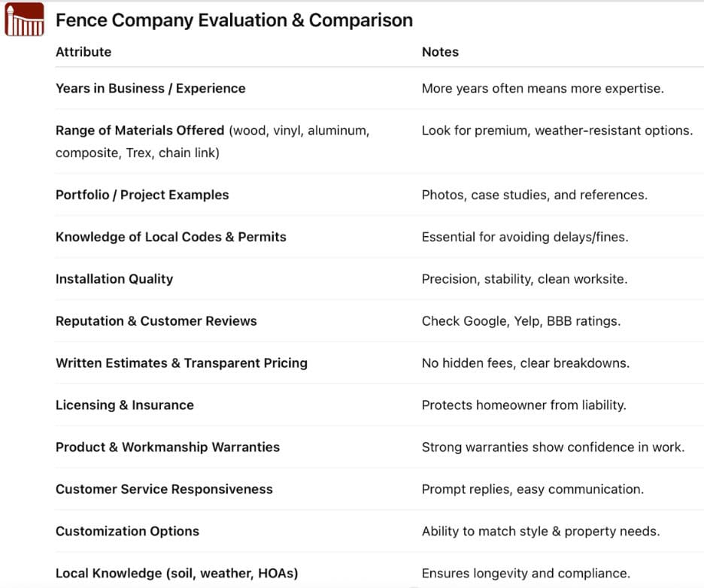Click Written Estimates & Transparent Pricing
This screenshot has height=588, width=704.
181,363
